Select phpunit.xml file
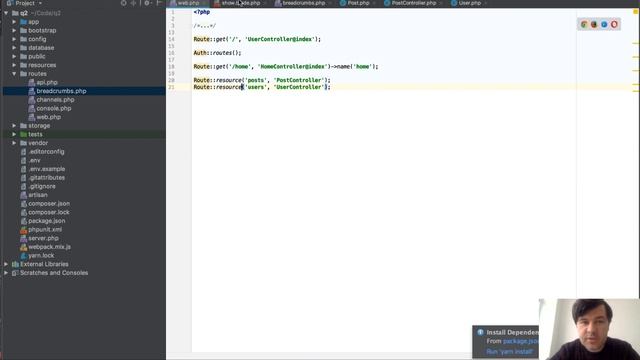The width and height of the screenshot is (640, 360). pyautogui.click(x=45, y=229)
